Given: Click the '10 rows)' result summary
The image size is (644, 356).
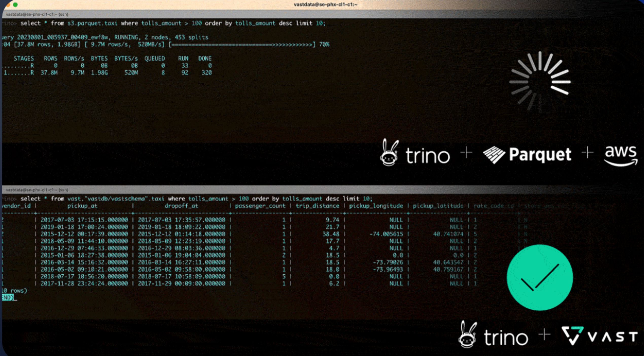Looking at the screenshot, I should [14, 291].
